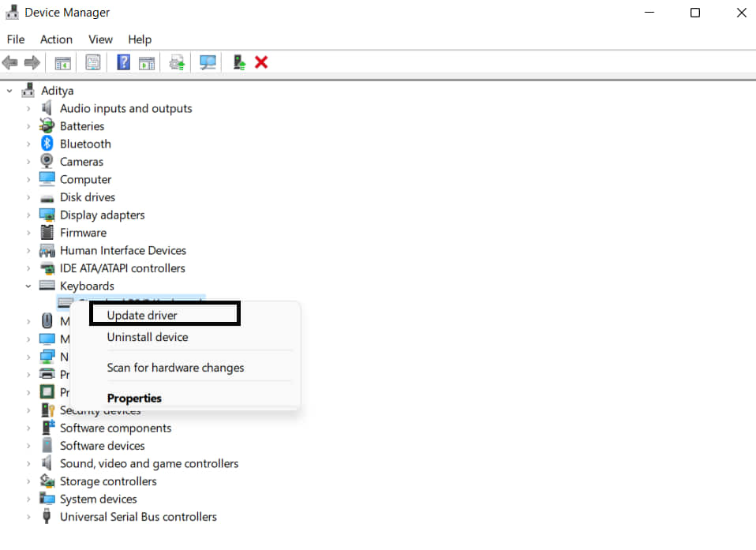Toggle the Show/Hide Action Pane toolbar icon
The image size is (756, 550).
pyautogui.click(x=147, y=62)
